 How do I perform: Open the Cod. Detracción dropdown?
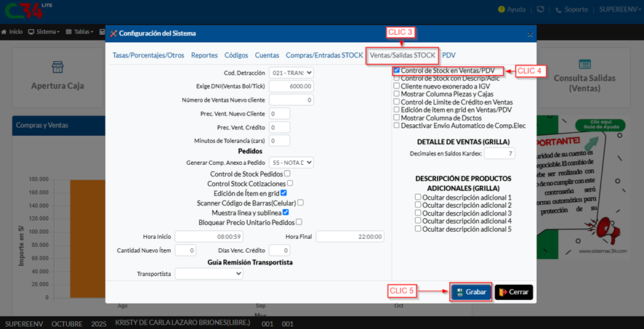pos(291,73)
